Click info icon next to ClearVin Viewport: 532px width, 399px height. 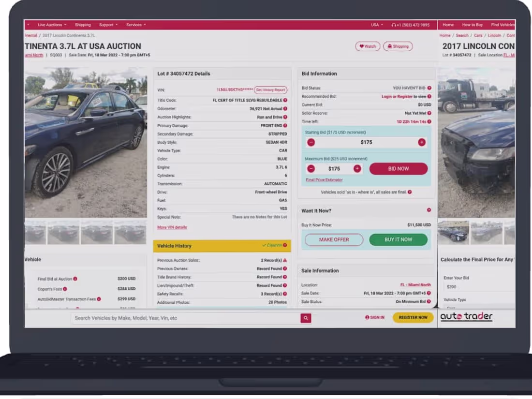tap(285, 245)
